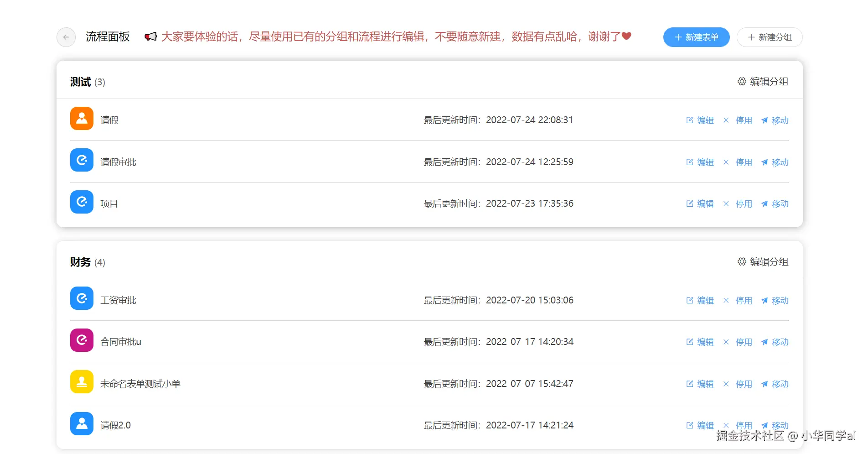Edit the 合同审批u process

point(700,342)
